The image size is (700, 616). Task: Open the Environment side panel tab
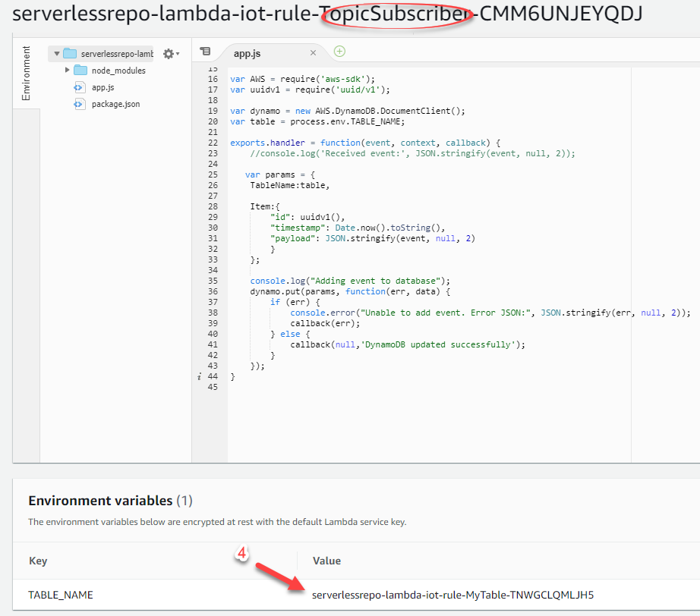tap(27, 74)
